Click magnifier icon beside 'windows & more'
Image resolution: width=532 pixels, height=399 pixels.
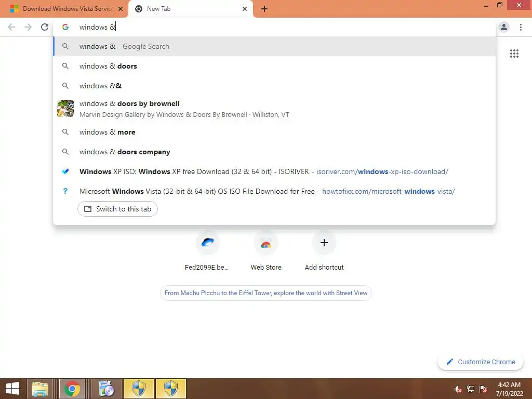coord(65,132)
